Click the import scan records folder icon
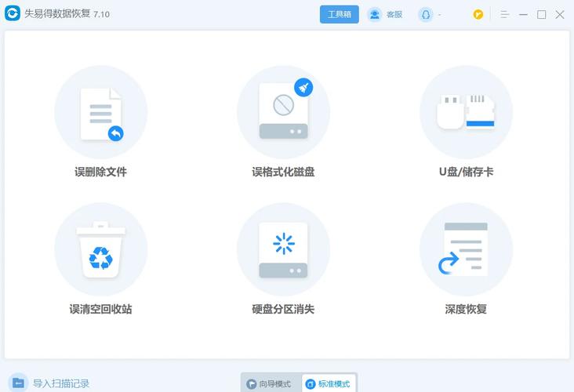This screenshot has height=392, width=574. pos(18,383)
